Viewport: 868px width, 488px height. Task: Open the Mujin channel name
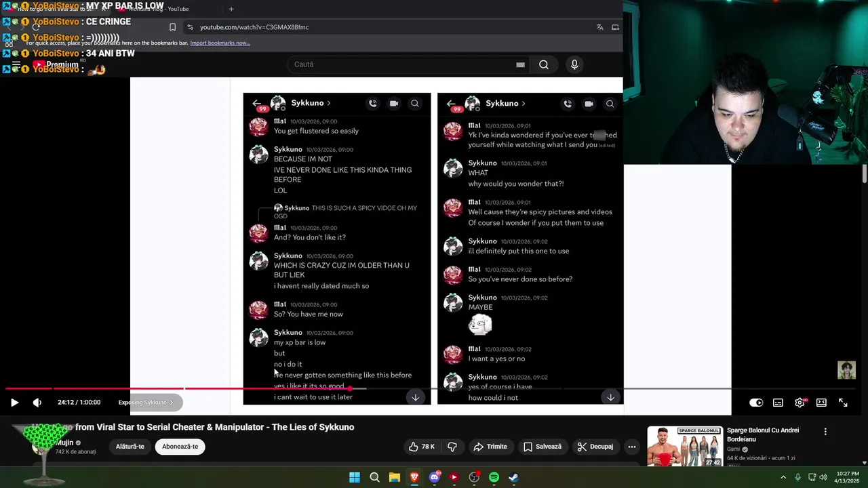pyautogui.click(x=64, y=443)
